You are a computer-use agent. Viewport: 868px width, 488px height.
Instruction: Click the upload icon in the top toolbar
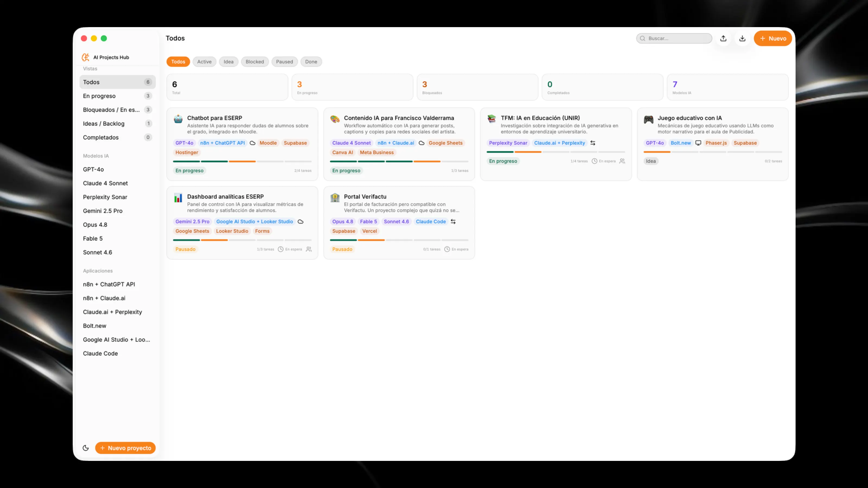coord(723,38)
